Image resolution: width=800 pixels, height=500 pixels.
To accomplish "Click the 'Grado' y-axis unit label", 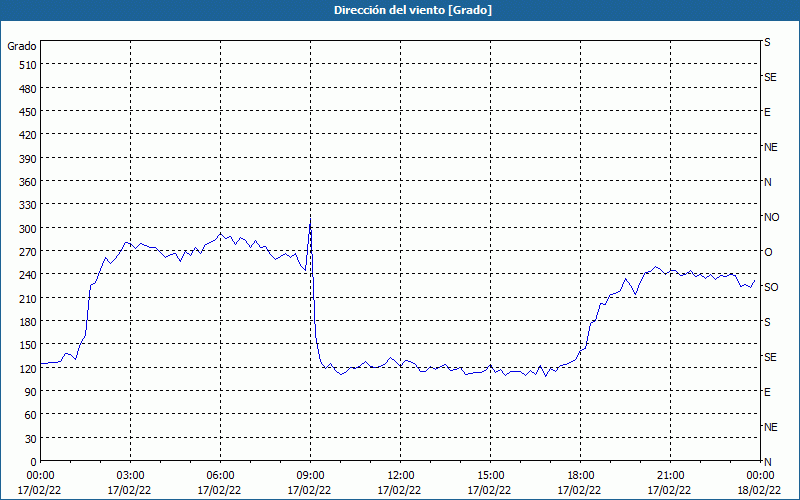I will tap(22, 46).
